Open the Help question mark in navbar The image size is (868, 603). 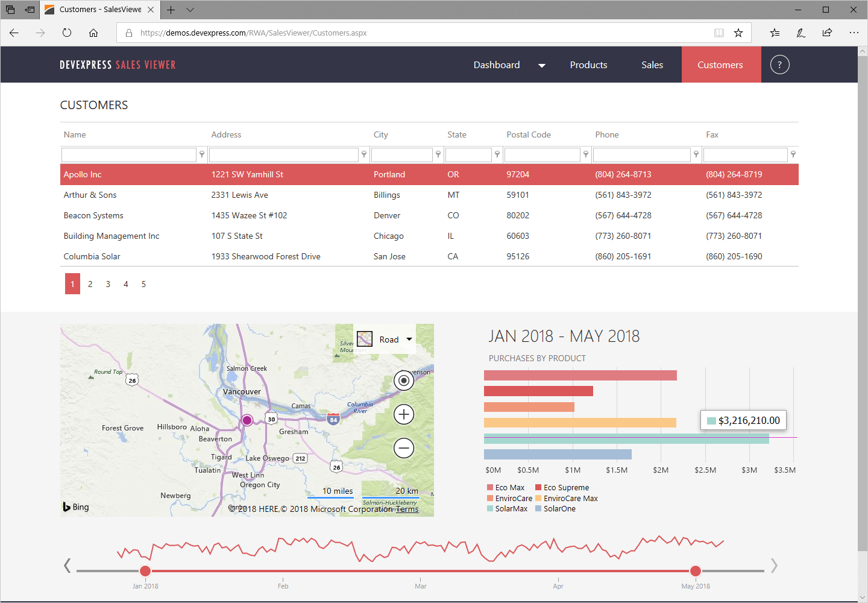779,65
